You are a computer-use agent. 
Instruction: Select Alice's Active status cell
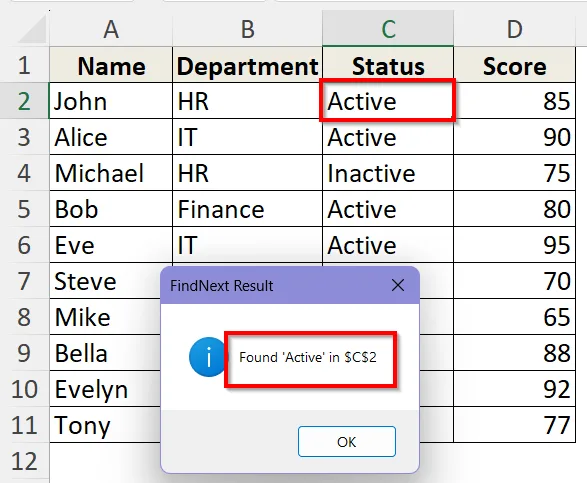click(x=388, y=137)
